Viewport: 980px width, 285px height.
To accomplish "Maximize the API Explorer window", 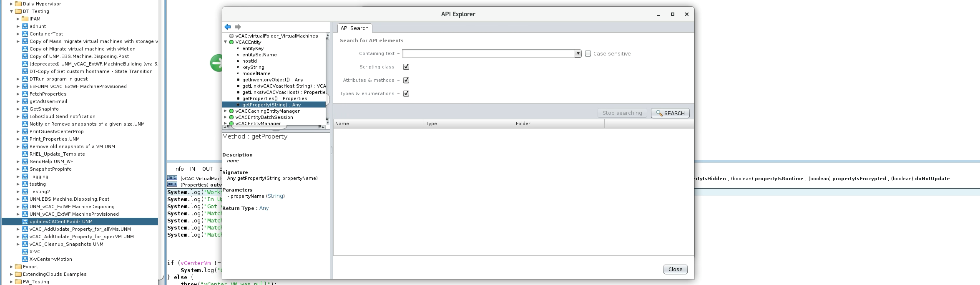I will pos(672,14).
